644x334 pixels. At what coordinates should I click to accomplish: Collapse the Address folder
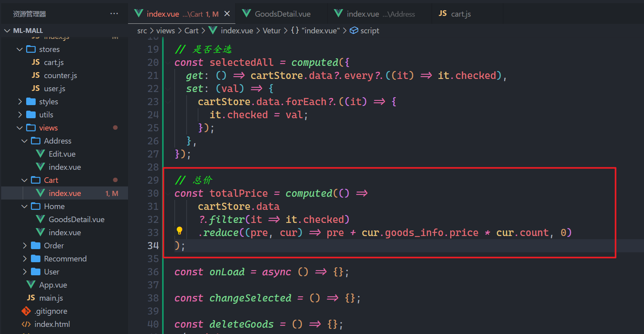point(25,141)
